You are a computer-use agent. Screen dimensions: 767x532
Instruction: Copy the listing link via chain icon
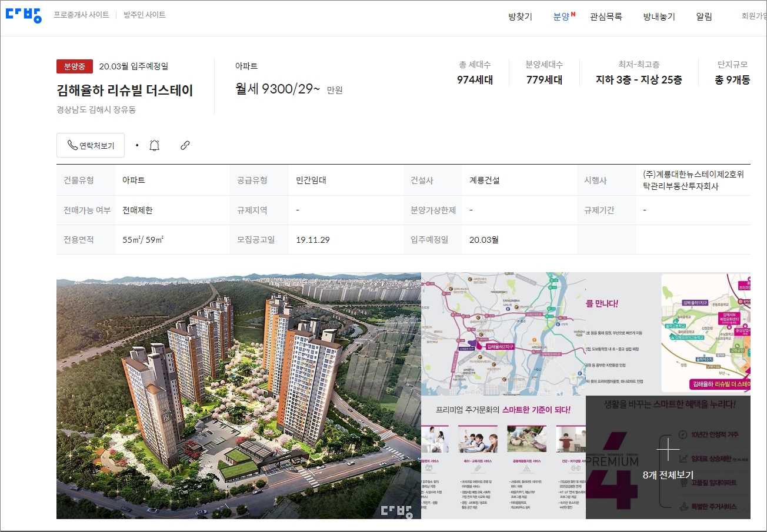point(185,145)
